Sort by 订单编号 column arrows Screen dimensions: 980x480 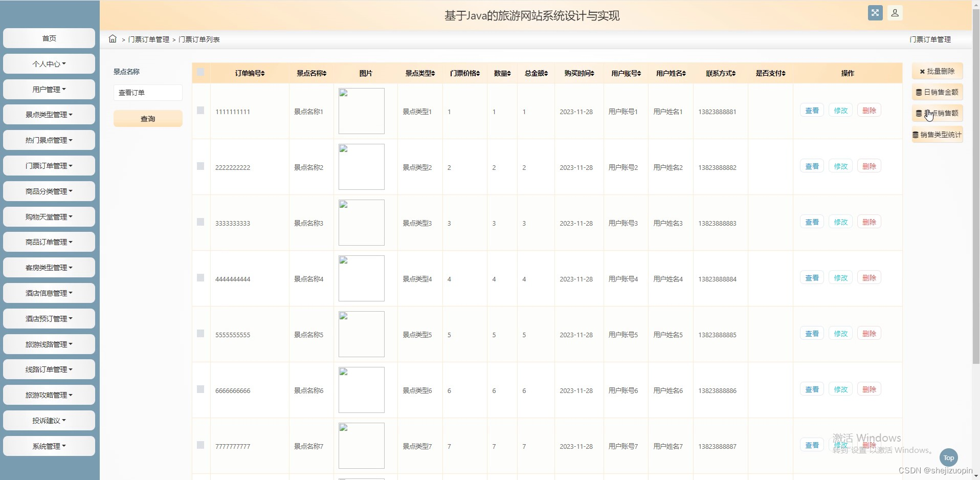pos(263,74)
